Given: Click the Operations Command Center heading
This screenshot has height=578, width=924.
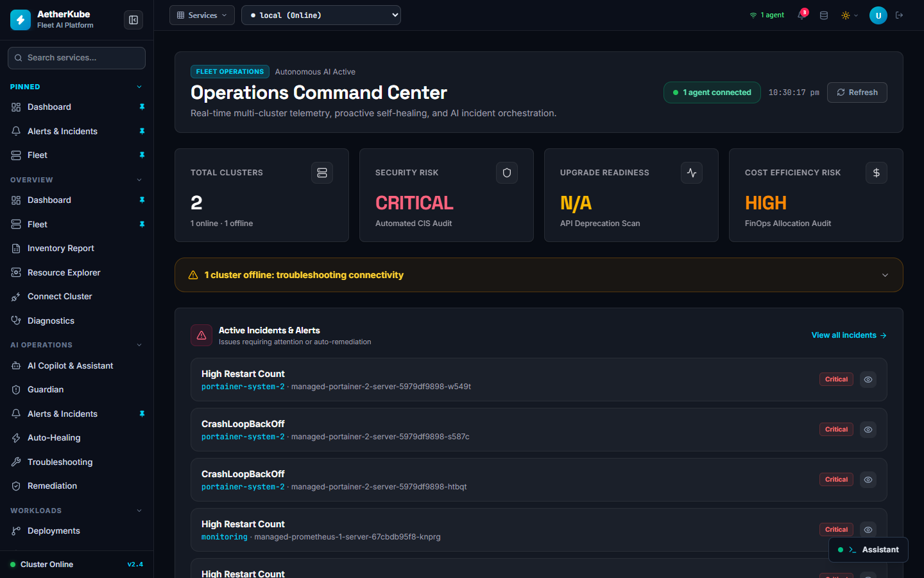Looking at the screenshot, I should [x=319, y=92].
